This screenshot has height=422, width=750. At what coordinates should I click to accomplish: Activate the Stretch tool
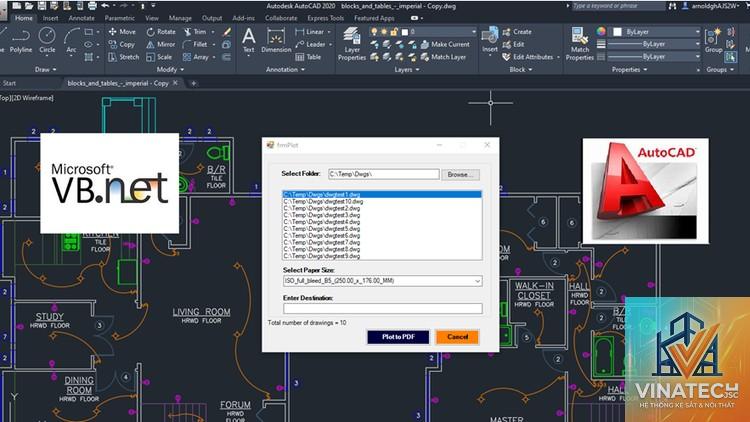click(x=123, y=56)
